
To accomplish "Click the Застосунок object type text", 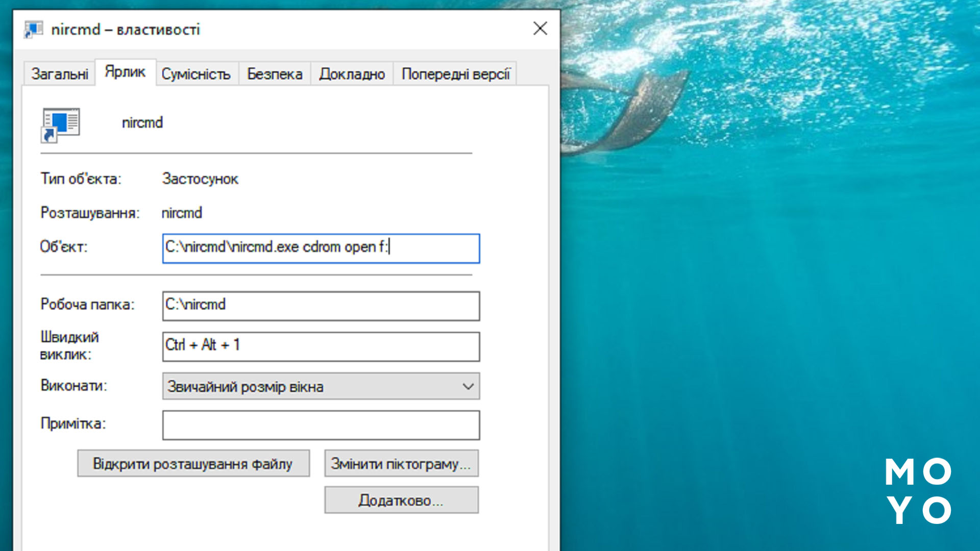I will tap(200, 179).
